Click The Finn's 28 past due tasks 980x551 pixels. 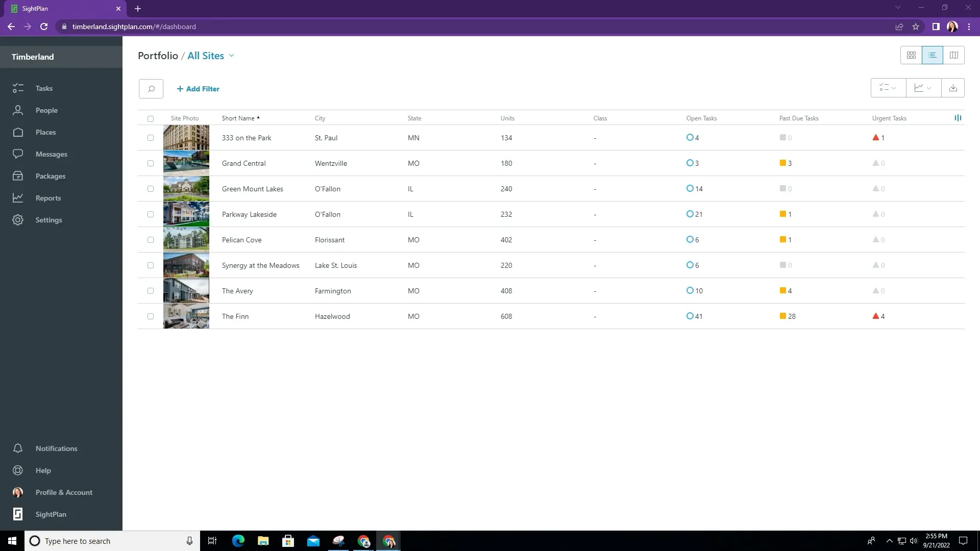[788, 316]
